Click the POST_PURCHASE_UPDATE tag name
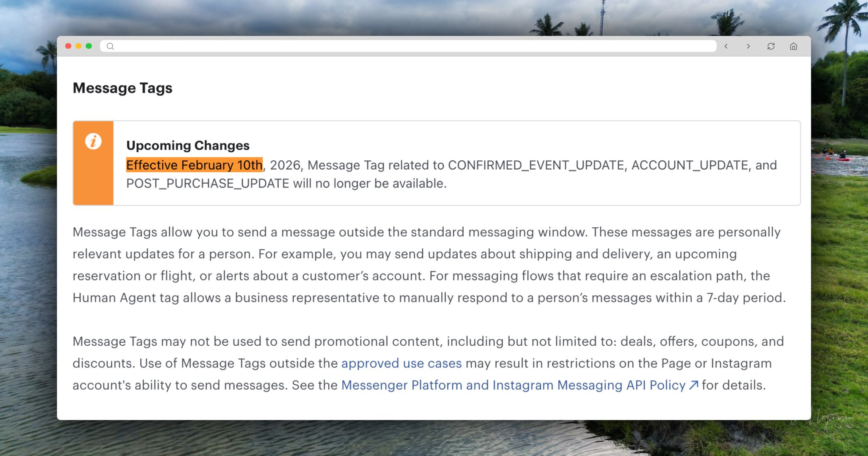The image size is (868, 456). [208, 184]
